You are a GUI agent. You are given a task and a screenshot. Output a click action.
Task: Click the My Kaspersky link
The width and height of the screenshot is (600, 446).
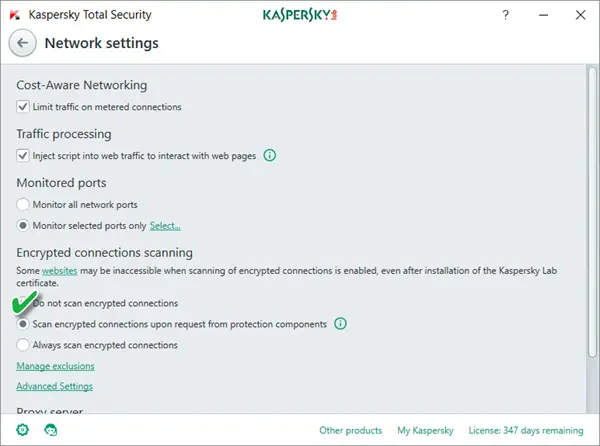[422, 431]
